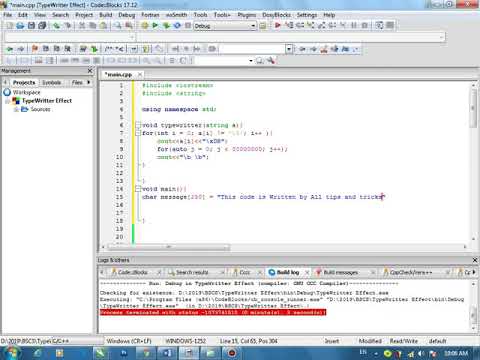The width and height of the screenshot is (480, 360).
Task: Click the Paste clipboard icon
Action: pyautogui.click(x=104, y=25)
